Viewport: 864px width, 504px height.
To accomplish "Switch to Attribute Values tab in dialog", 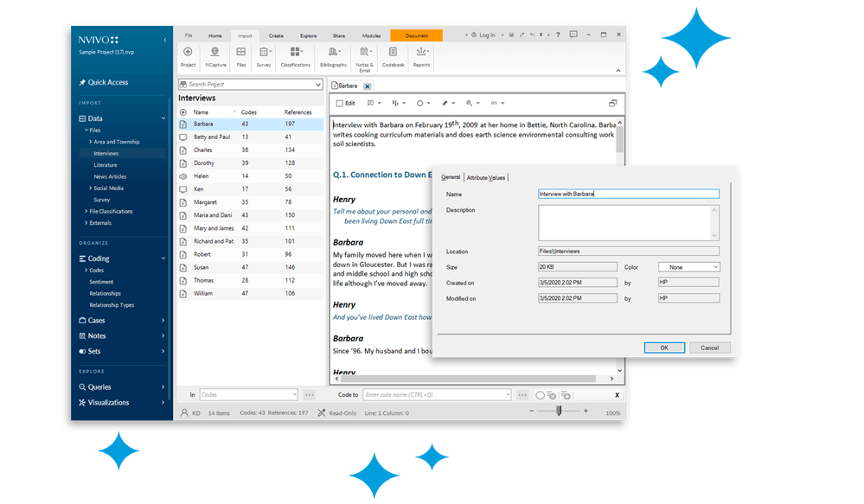I will 486,177.
